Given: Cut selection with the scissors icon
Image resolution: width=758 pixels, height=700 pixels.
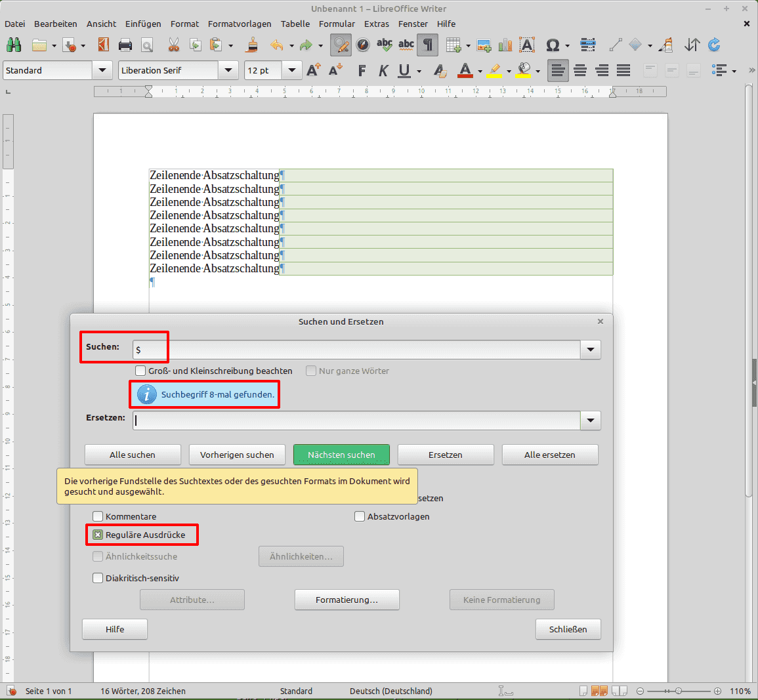Looking at the screenshot, I should click(173, 45).
